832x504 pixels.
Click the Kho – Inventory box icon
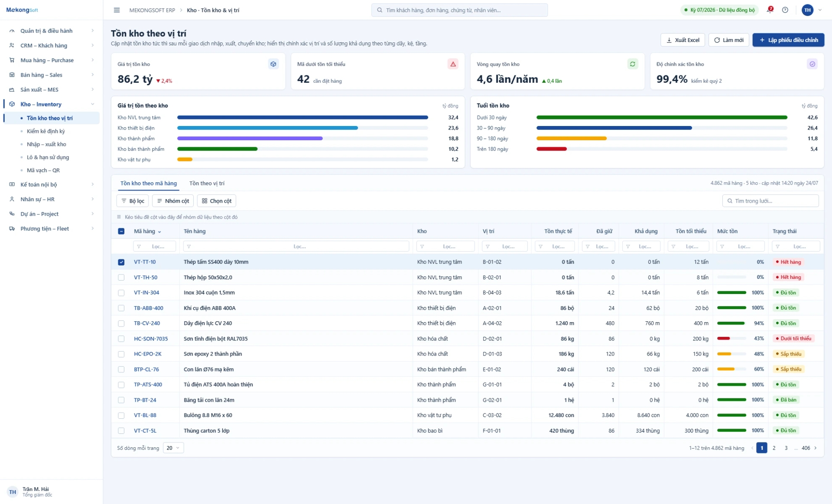(x=12, y=104)
